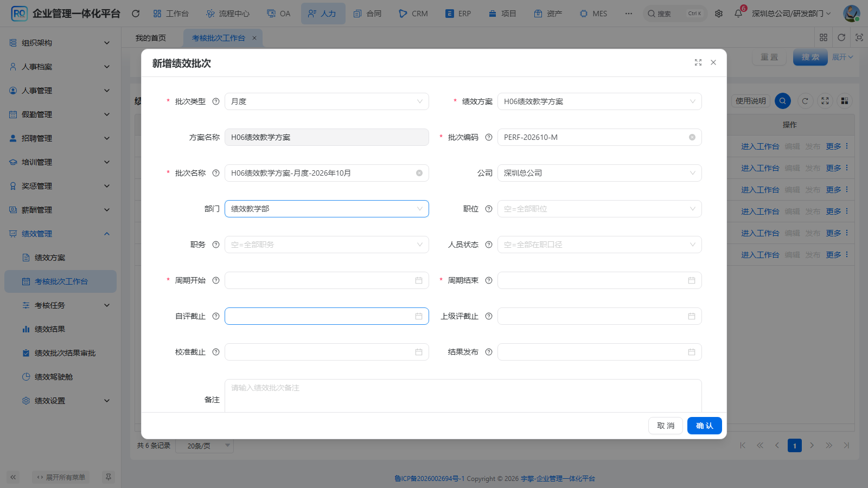Screen dimensions: 868x488
Task: Click the 确认 button
Action: pos(704,426)
